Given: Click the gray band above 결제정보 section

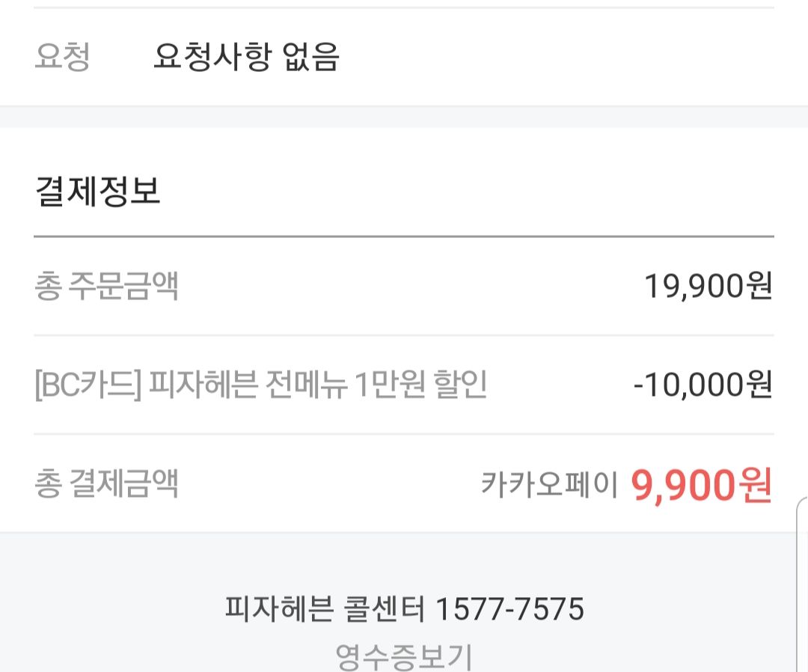Looking at the screenshot, I should coord(404,117).
